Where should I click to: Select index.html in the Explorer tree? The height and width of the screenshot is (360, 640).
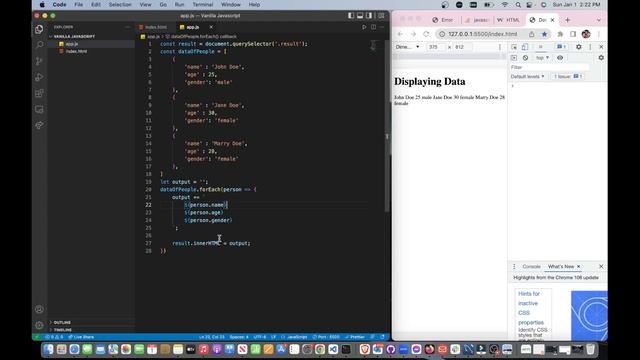click(76, 51)
